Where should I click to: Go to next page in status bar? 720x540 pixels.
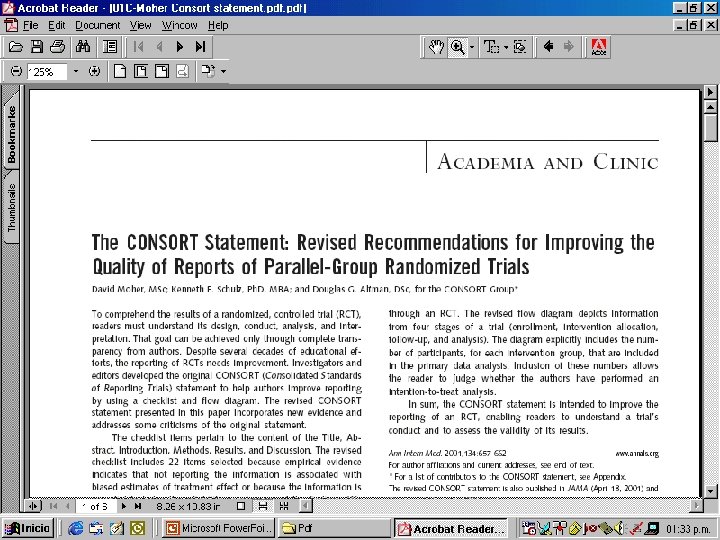pyautogui.click(x=124, y=506)
